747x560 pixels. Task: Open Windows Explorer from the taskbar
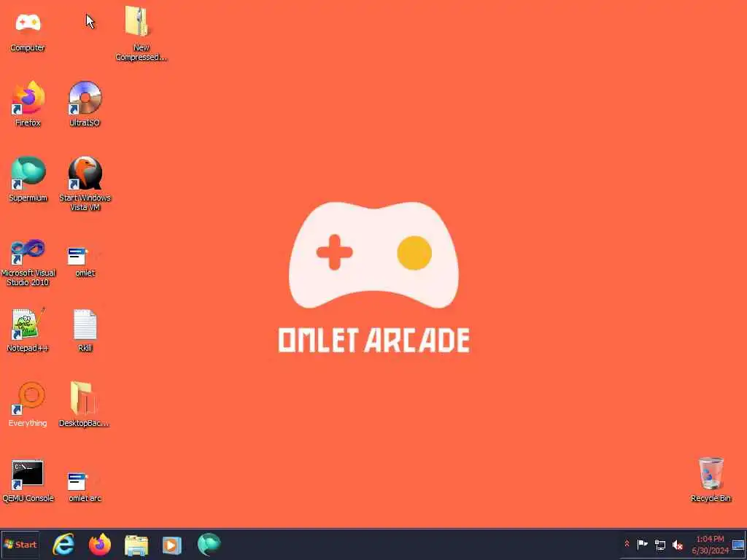136,545
